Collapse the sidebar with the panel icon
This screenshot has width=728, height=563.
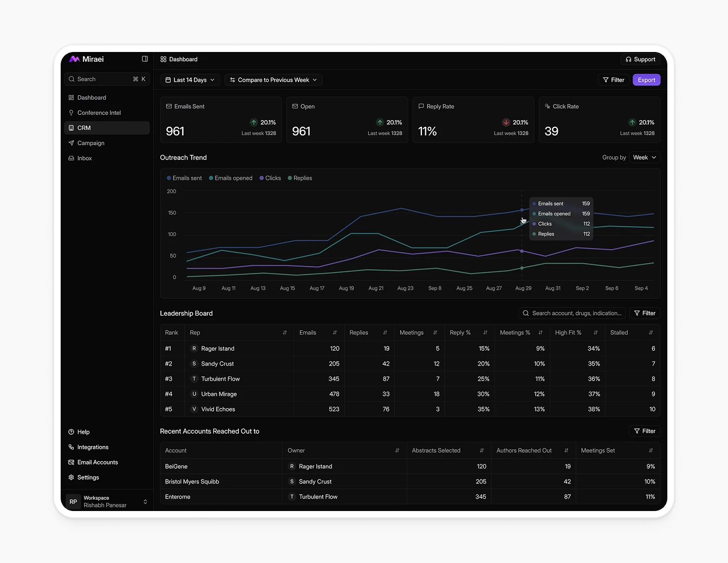(x=145, y=59)
